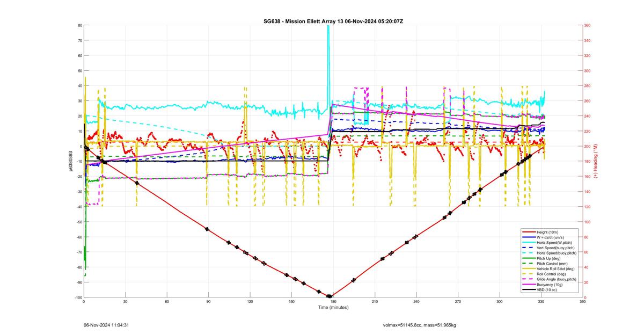Click the '(+) Heading (°M)' right axis label

(595, 161)
